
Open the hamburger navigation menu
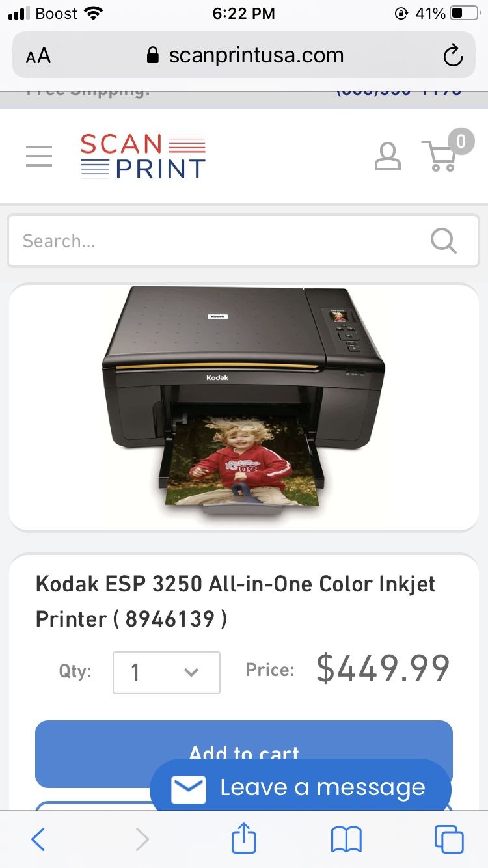click(x=39, y=156)
